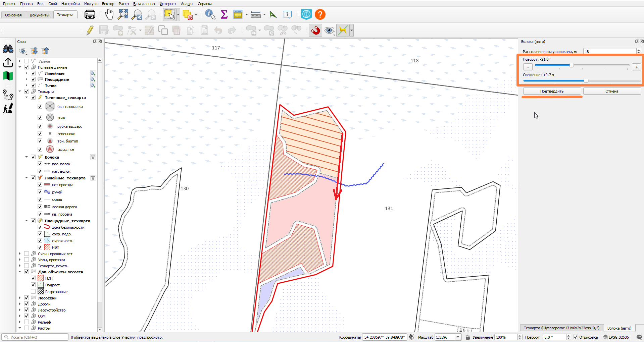Open the Вектор menu
644x342 pixels.
tap(108, 4)
